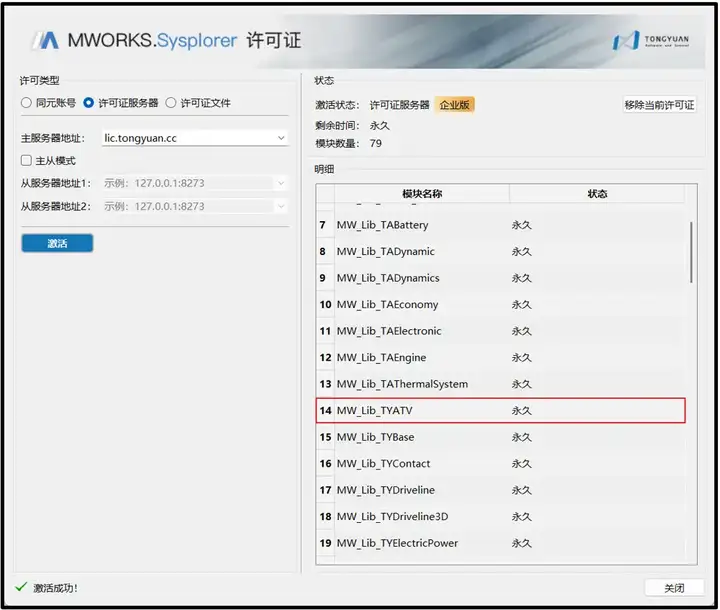Click the MWORKS logo icon

click(x=46, y=40)
